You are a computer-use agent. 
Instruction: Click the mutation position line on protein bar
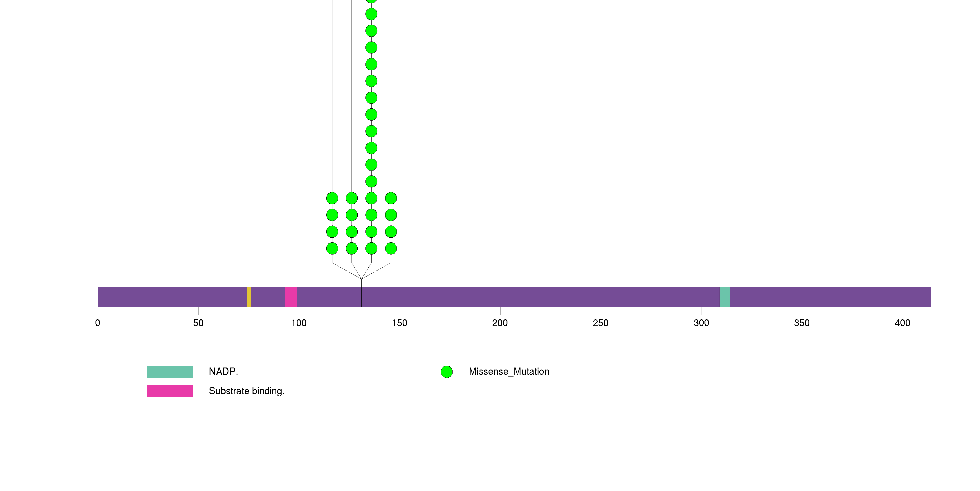pyautogui.click(x=361, y=297)
